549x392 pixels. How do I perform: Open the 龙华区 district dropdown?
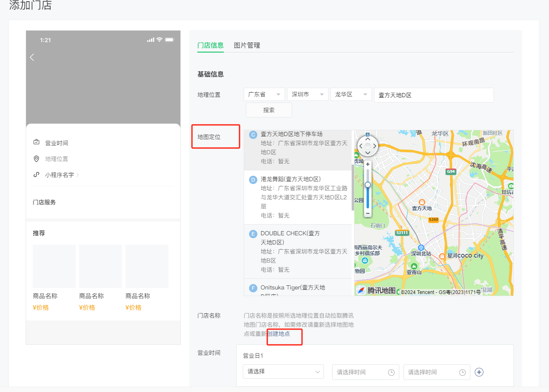pos(351,94)
